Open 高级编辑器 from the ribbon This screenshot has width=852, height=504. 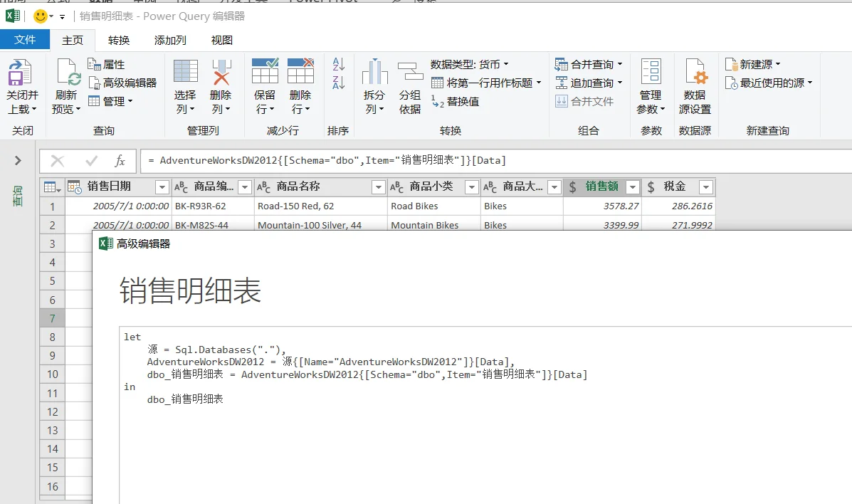point(123,83)
